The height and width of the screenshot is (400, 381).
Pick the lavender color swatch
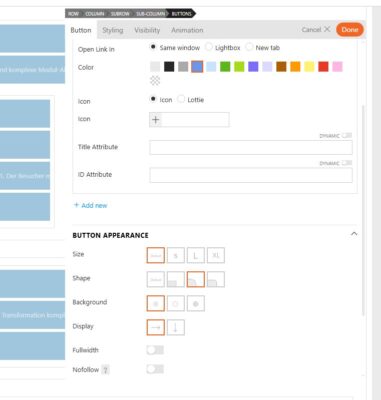tap(267, 67)
